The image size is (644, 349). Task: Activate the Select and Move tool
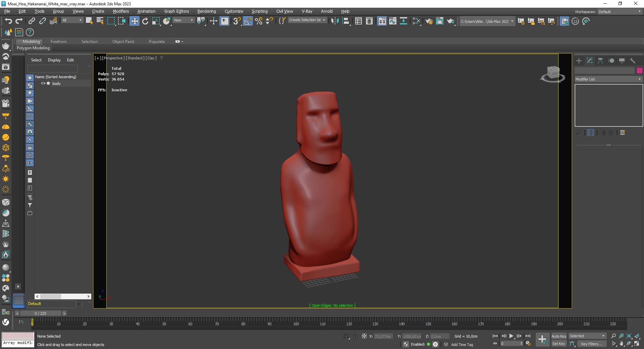(134, 21)
